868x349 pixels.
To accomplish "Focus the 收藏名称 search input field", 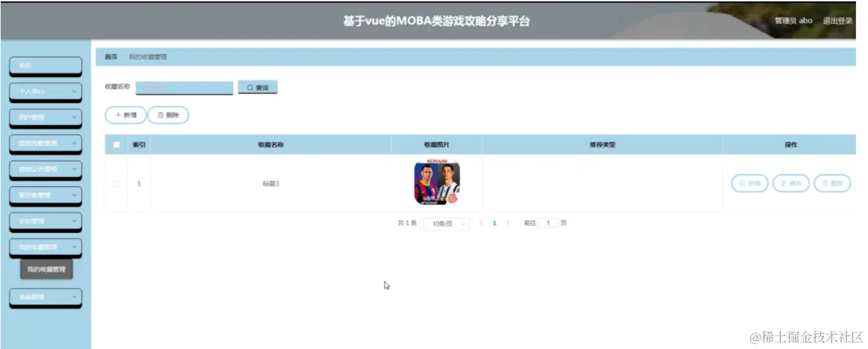I will (x=185, y=88).
